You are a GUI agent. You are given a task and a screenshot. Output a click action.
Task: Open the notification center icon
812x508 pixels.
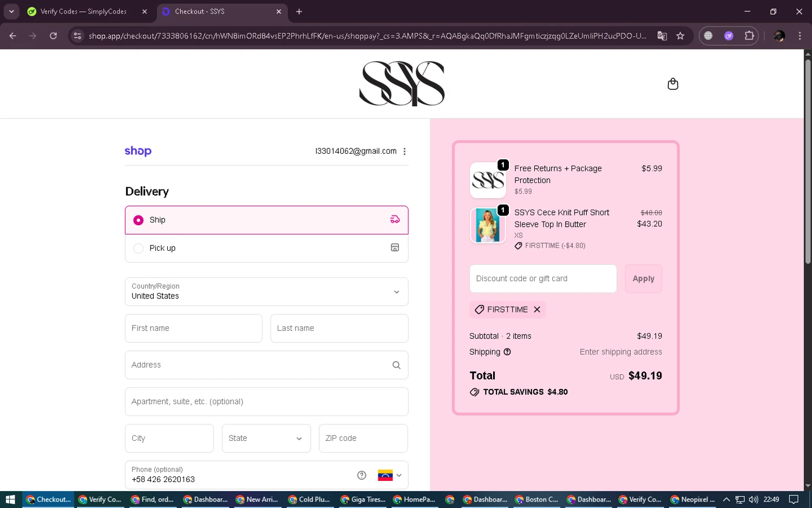794,499
